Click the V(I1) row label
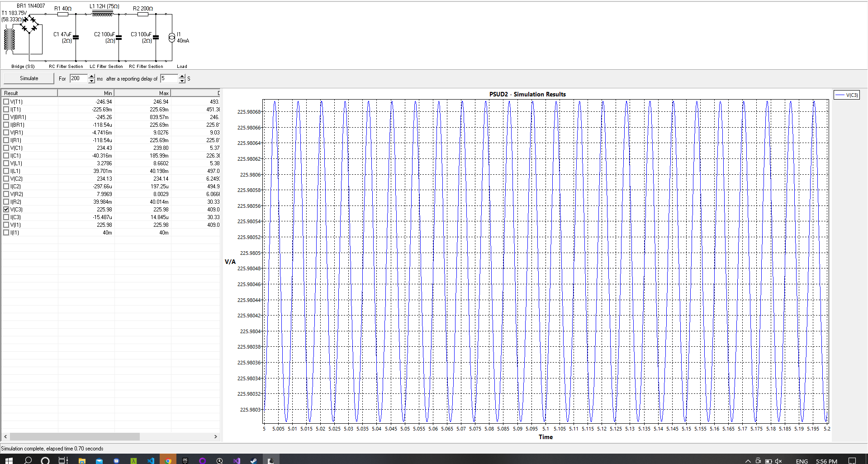Image resolution: width=868 pixels, height=464 pixels. [15, 225]
